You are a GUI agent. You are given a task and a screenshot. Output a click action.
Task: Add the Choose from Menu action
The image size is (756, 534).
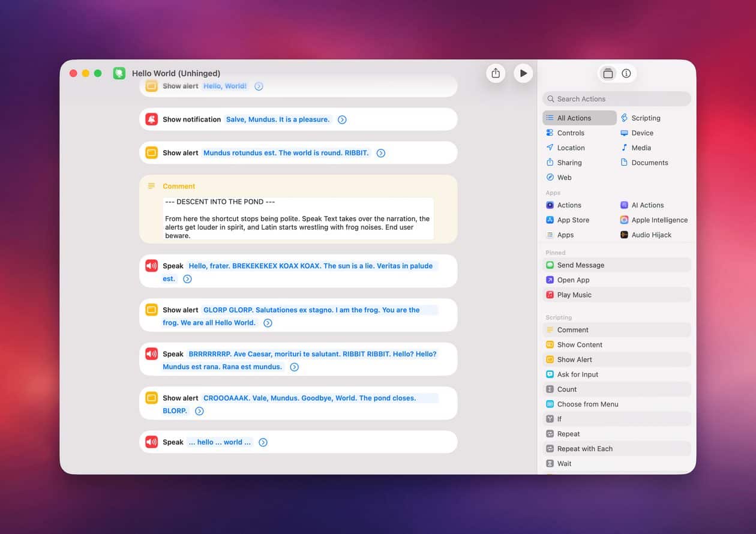617,404
